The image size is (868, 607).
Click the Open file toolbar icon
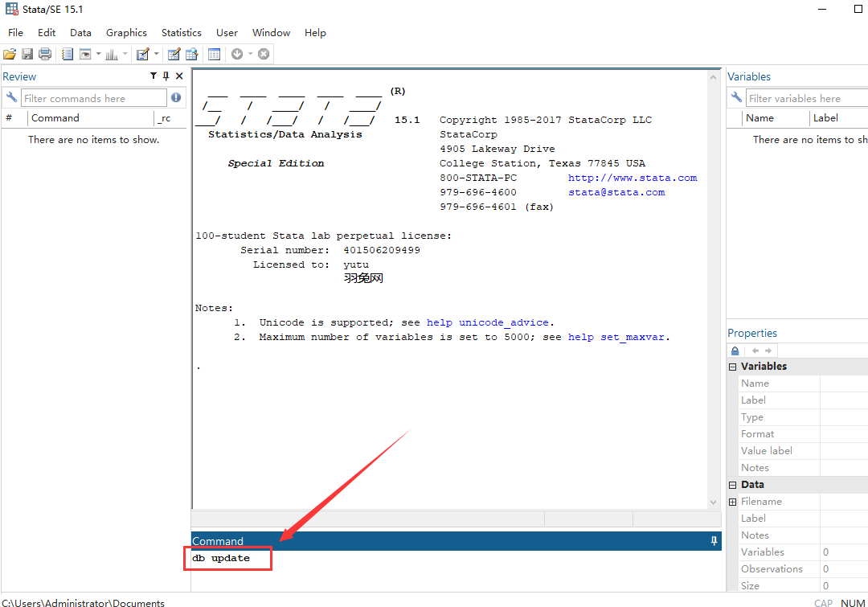coord(10,54)
